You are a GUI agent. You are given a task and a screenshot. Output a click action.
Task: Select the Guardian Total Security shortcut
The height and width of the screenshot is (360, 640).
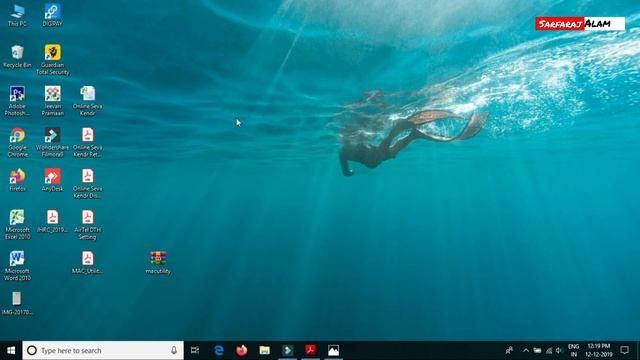click(53, 60)
